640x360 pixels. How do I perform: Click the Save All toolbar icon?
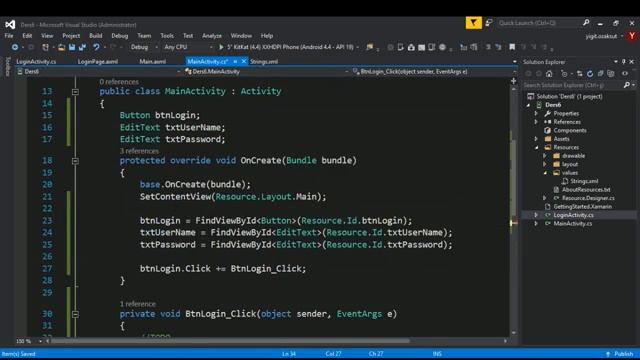pos(82,47)
